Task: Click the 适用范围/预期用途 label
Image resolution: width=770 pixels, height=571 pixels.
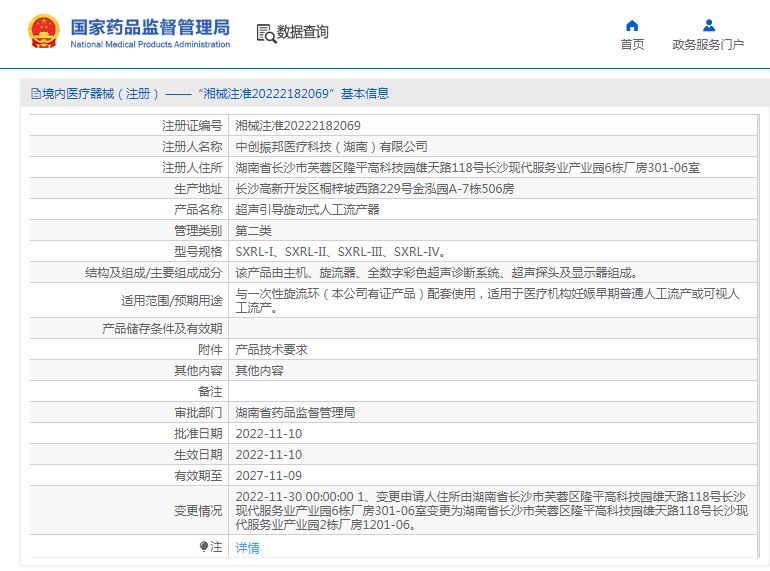Action: (x=172, y=300)
